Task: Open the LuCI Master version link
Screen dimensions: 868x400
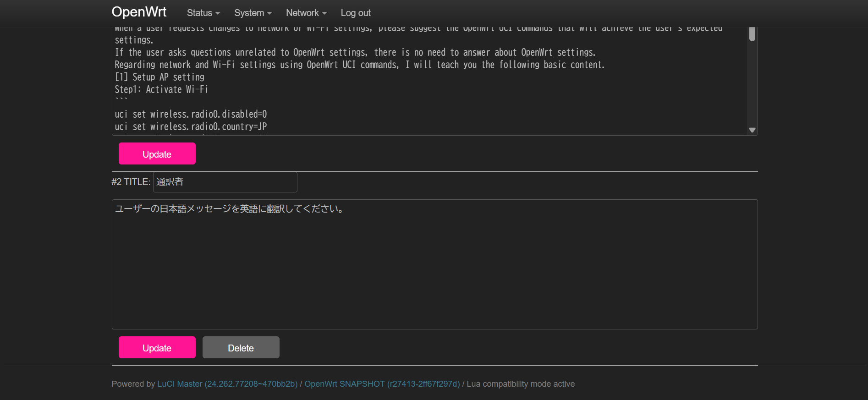Action: [x=227, y=384]
